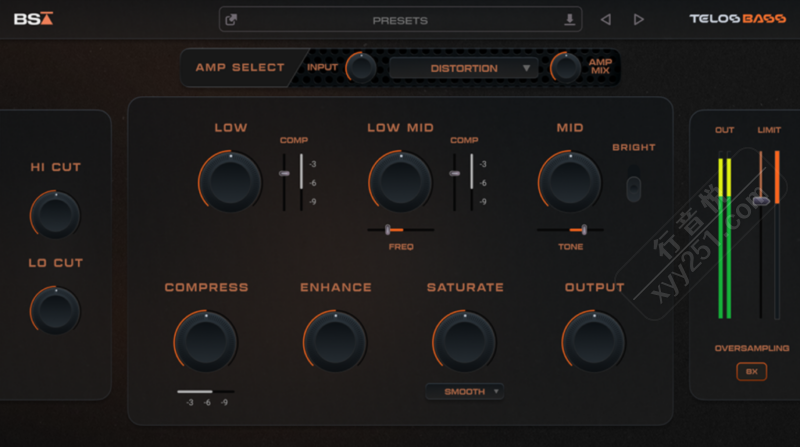The width and height of the screenshot is (800, 447).
Task: Click the MID band knob
Action: [x=570, y=182]
